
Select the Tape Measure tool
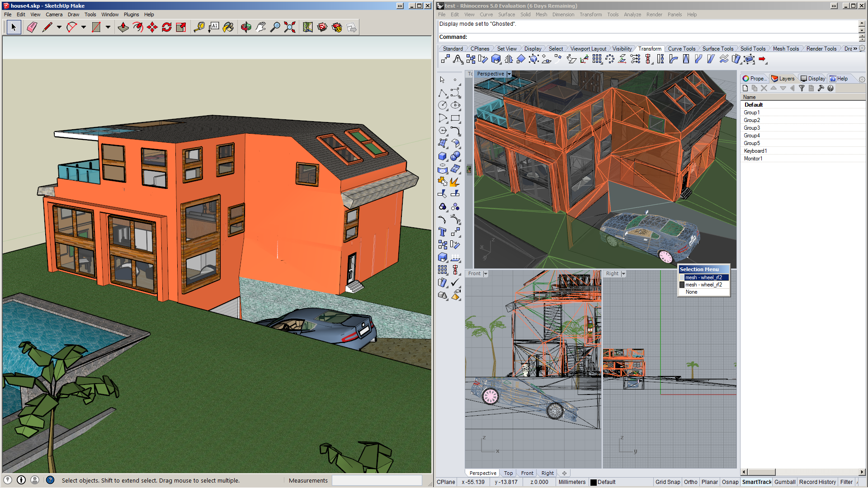[x=199, y=28]
